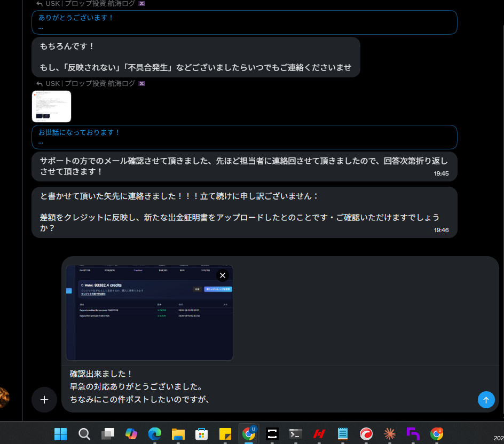Open Microsoft Store from the taskbar
This screenshot has width=504, height=444.
click(201, 434)
